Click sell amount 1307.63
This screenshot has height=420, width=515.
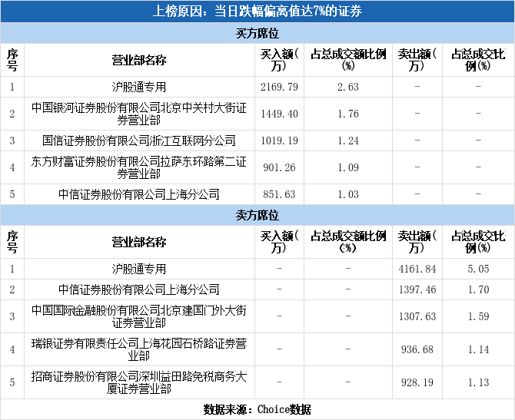pyautogui.click(x=417, y=316)
